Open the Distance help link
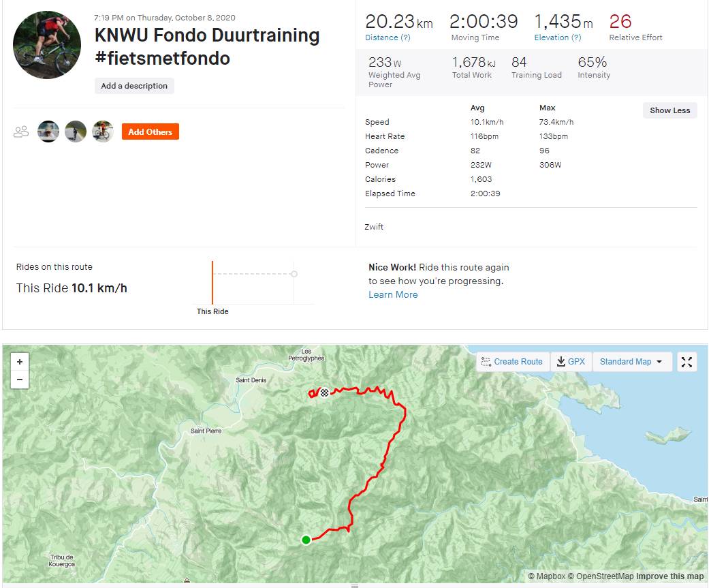The image size is (711, 588). click(388, 37)
